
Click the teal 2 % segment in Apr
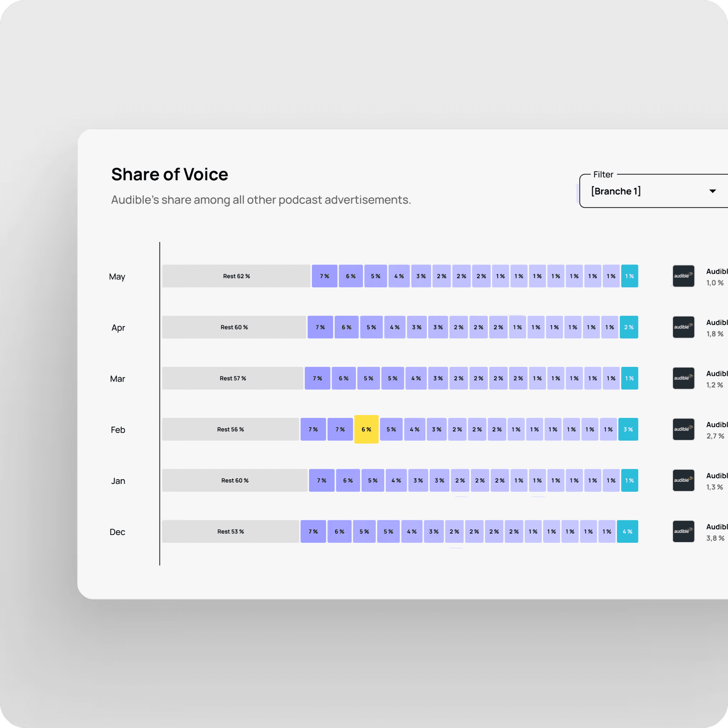[x=628, y=327]
